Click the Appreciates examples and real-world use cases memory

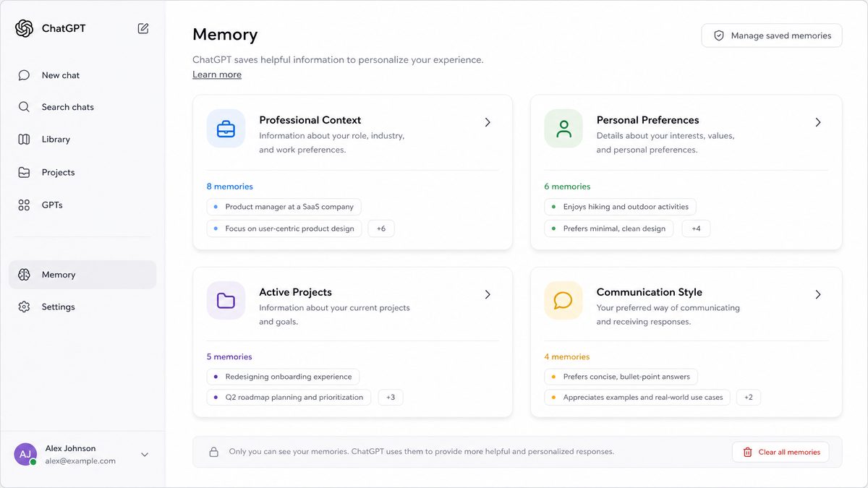click(637, 398)
